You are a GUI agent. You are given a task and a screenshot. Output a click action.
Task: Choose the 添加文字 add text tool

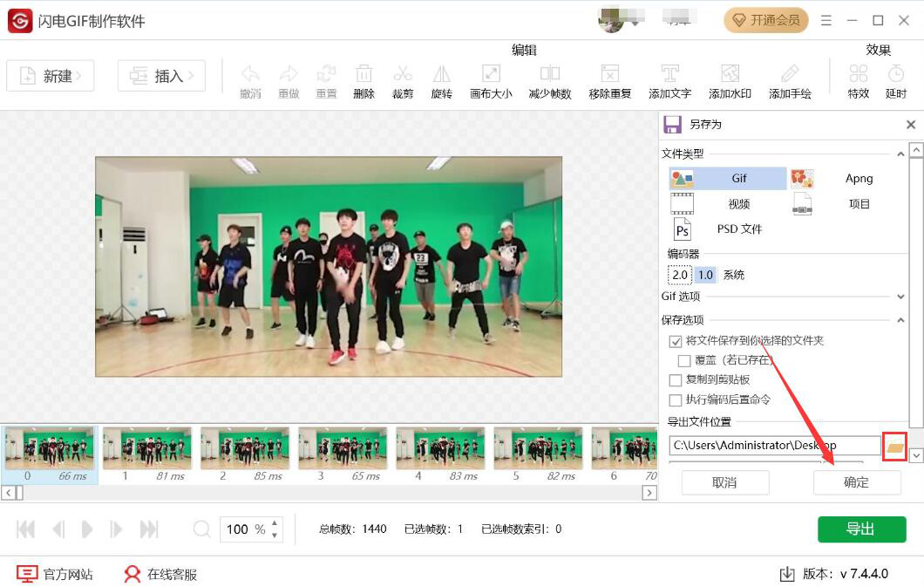(x=669, y=75)
